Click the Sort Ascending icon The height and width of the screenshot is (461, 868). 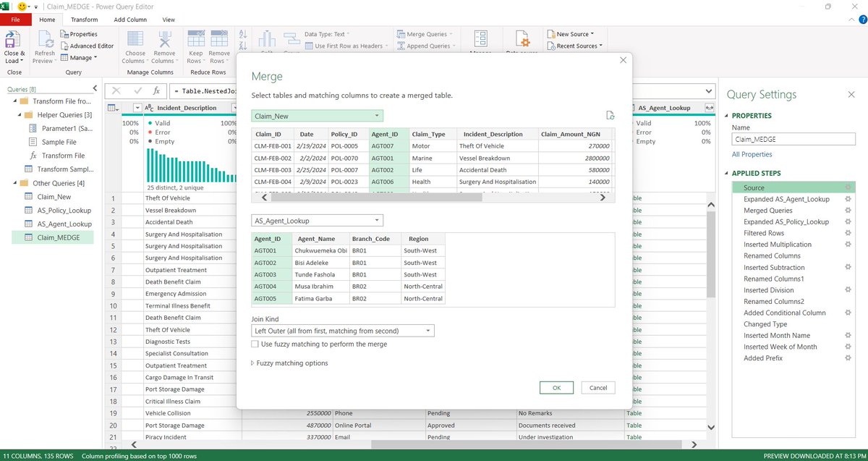[243, 34]
